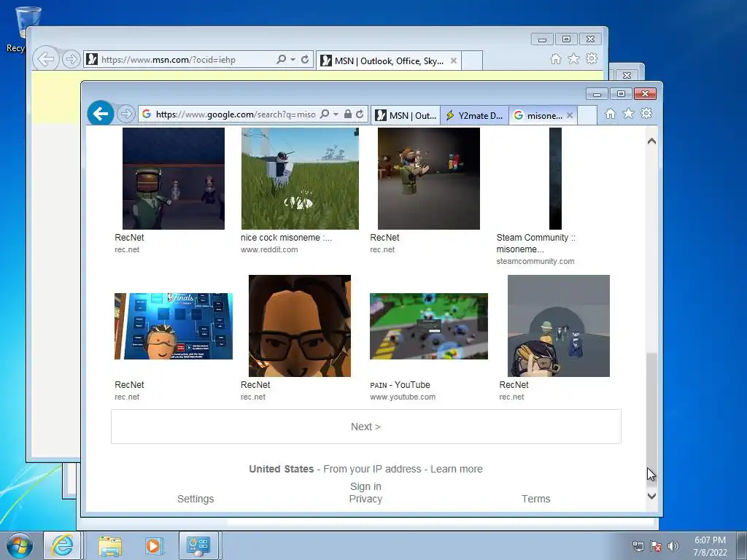Open File Explorer from the taskbar
This screenshot has height=560, width=747.
[110, 545]
